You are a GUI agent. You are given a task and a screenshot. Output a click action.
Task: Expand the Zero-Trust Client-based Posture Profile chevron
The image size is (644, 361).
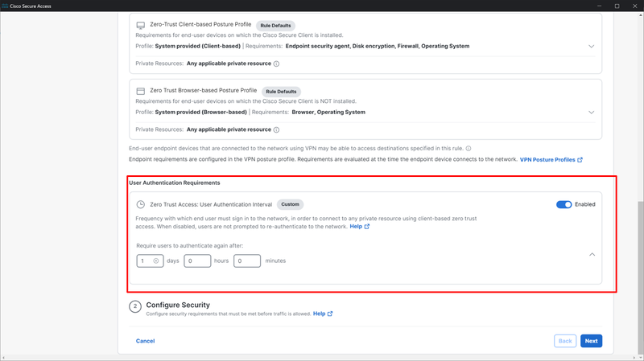coord(592,47)
